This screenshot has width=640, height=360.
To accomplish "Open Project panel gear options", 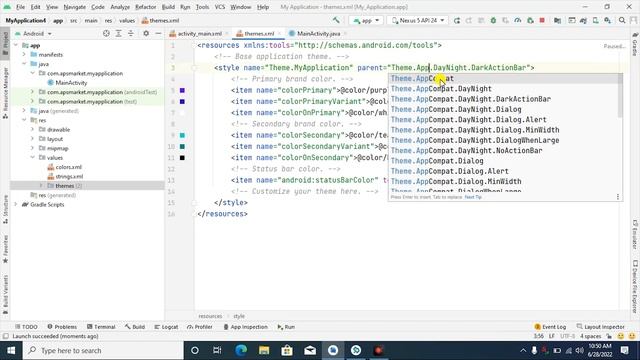I will pyautogui.click(x=146, y=33).
